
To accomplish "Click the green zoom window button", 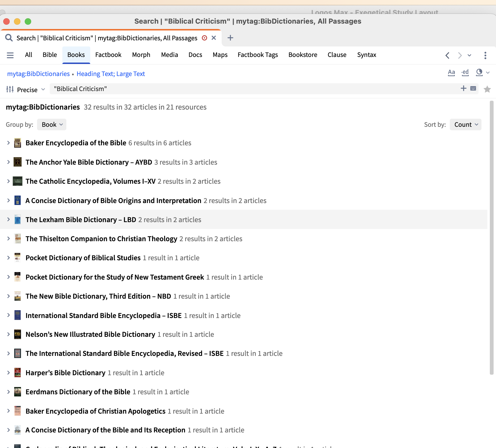I will click(28, 21).
